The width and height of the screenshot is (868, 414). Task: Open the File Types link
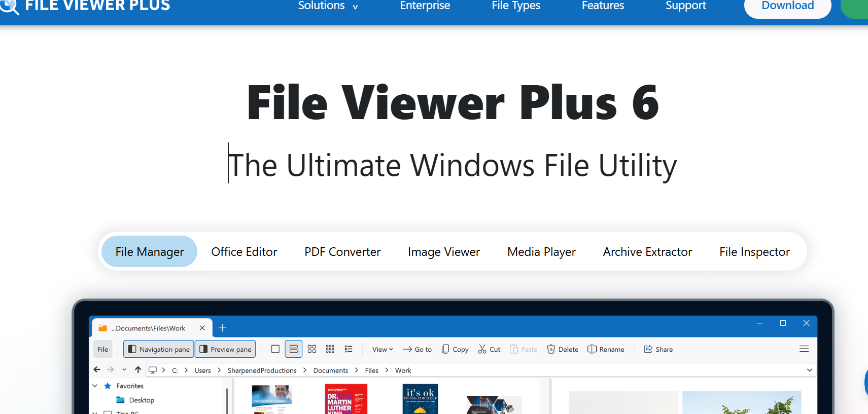pos(516,6)
